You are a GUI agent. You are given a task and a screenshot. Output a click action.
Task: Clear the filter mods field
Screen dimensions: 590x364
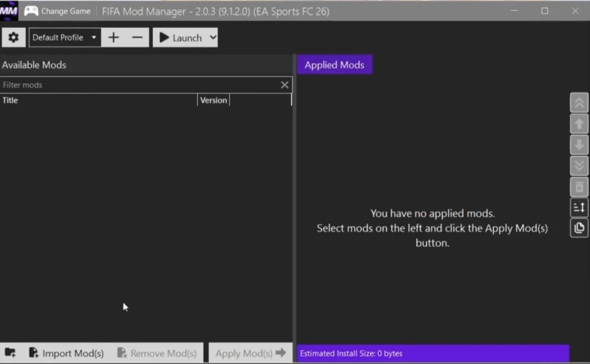tap(284, 85)
